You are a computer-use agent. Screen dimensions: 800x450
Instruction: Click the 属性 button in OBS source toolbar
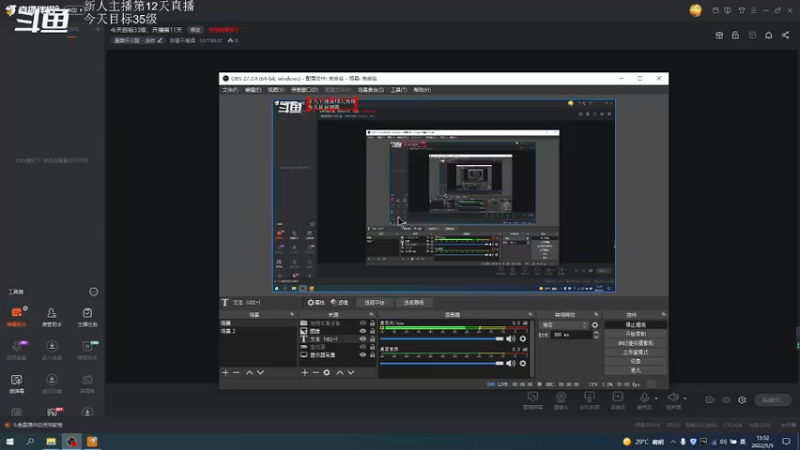pos(316,303)
